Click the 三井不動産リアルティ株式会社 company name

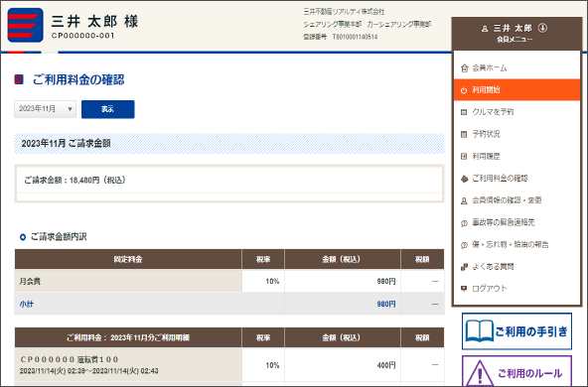coord(344,12)
